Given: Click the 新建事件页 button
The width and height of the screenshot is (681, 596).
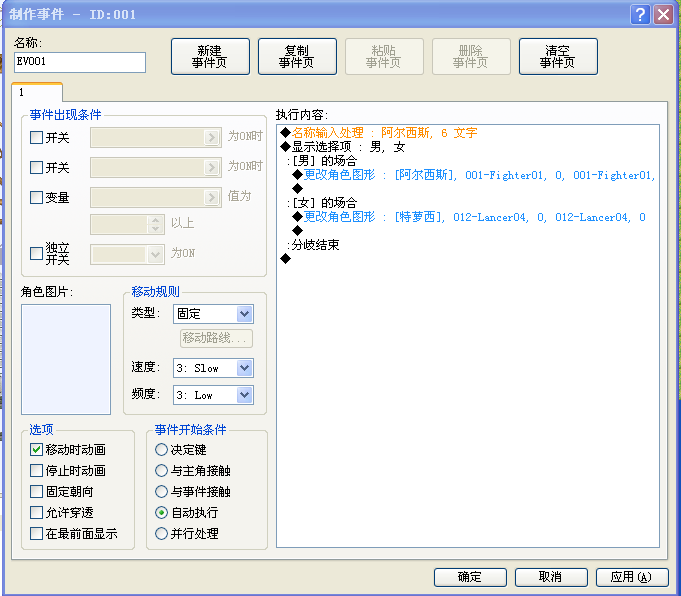Looking at the screenshot, I should [x=210, y=56].
